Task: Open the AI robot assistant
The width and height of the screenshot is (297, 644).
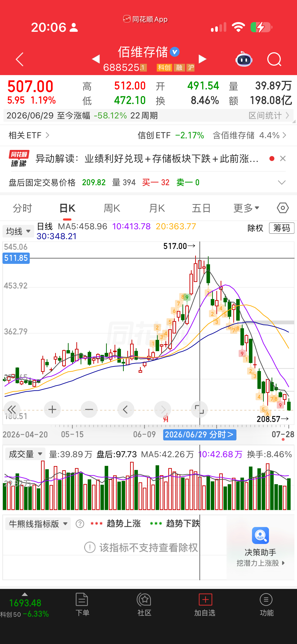Action: click(244, 59)
